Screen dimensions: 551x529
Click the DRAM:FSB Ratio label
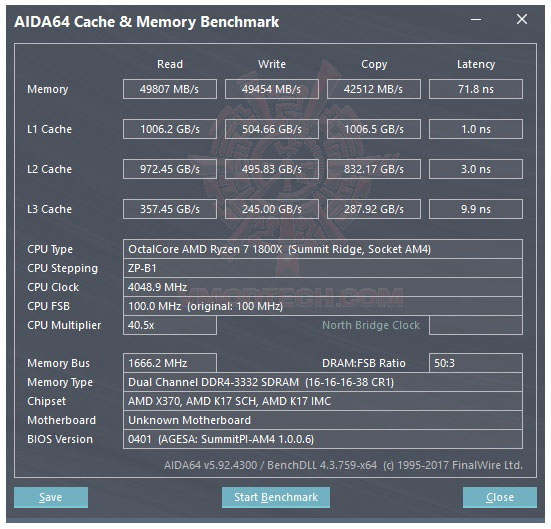click(364, 363)
